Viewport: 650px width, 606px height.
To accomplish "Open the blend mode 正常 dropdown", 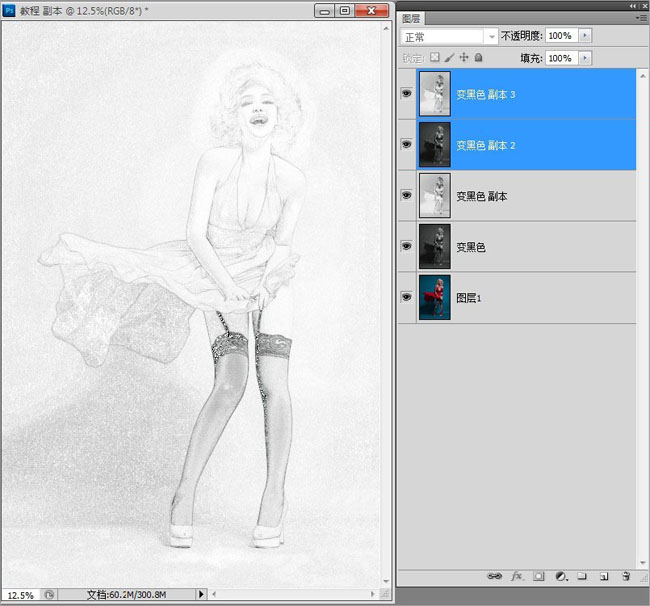I will (449, 37).
